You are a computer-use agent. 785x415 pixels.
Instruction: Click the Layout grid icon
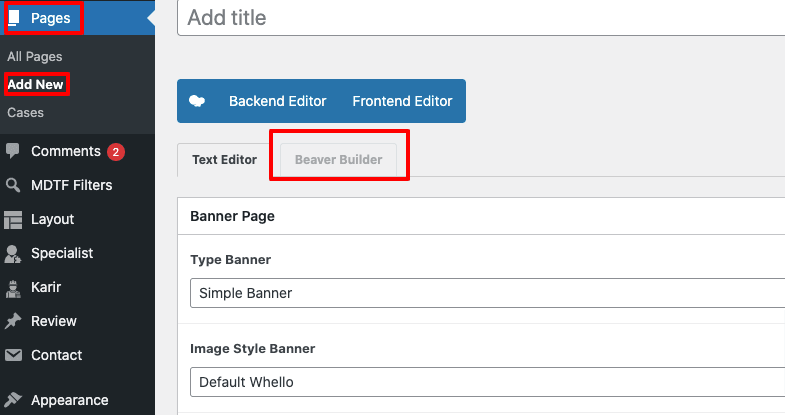click(13, 219)
